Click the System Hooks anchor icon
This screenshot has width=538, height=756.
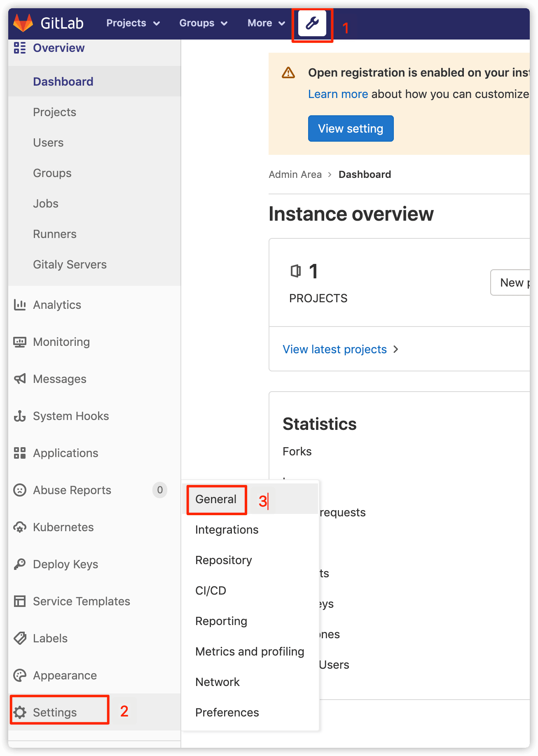20,416
